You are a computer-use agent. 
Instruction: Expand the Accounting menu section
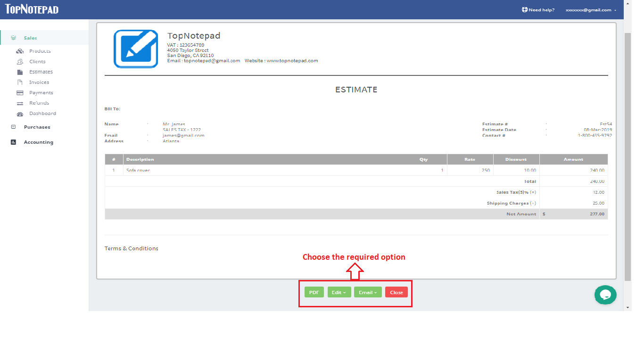point(39,142)
